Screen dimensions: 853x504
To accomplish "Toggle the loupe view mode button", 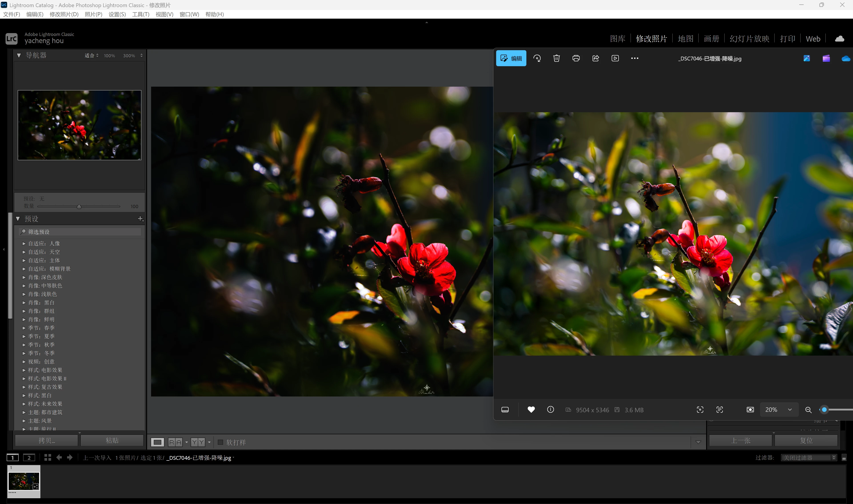I will (158, 442).
